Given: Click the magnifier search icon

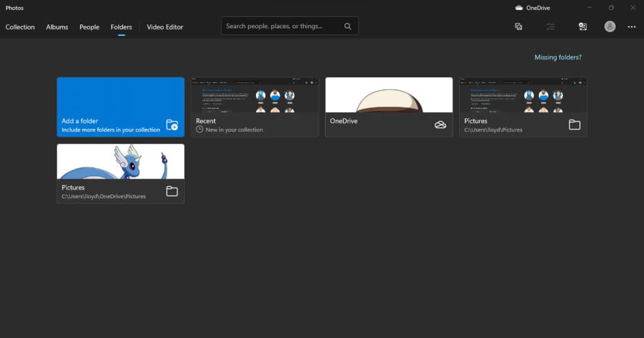Looking at the screenshot, I should tap(348, 26).
